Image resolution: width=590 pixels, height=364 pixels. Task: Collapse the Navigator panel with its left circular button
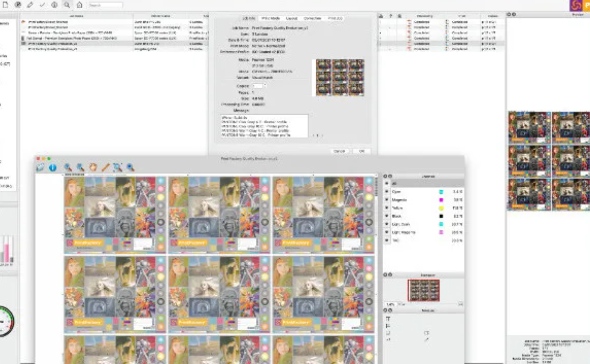[x=385, y=275]
